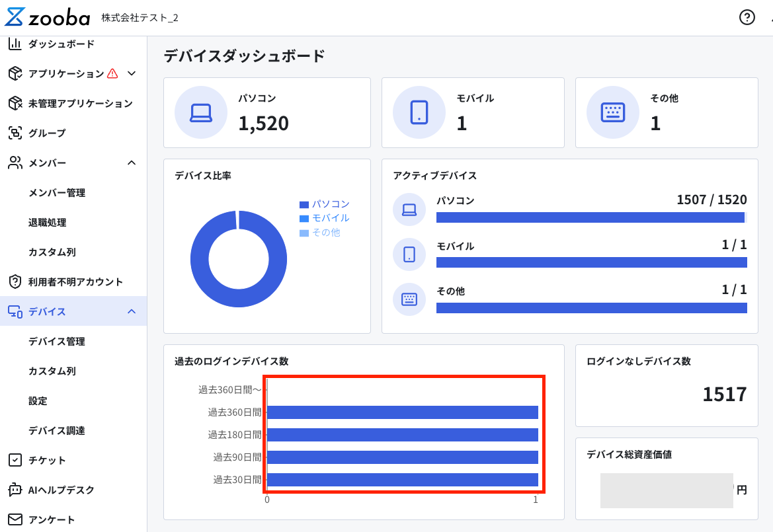Click the 過去360日間〜 axis label
The height and width of the screenshot is (532, 773).
click(x=229, y=390)
